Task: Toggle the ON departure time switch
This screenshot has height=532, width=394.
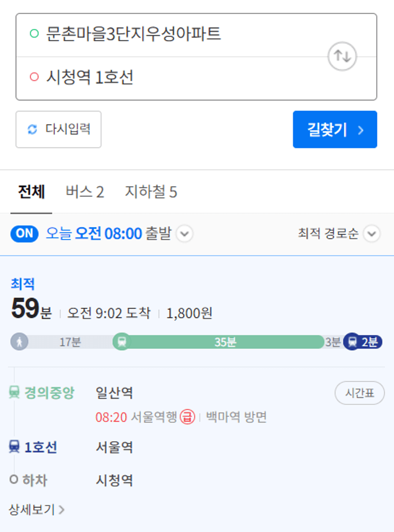Action: point(24,234)
